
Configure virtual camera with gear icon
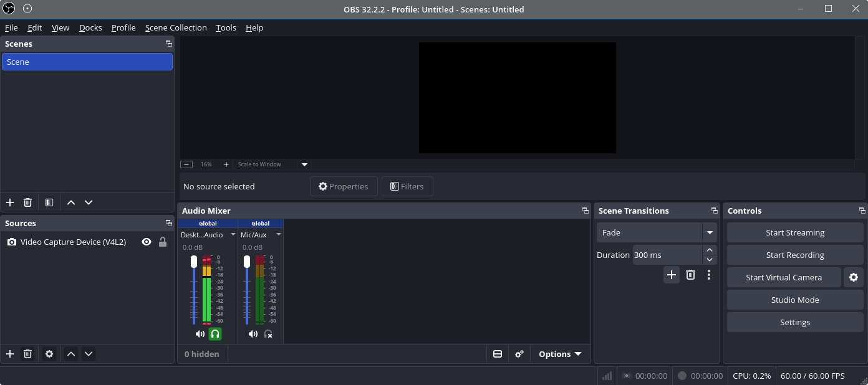pos(854,277)
